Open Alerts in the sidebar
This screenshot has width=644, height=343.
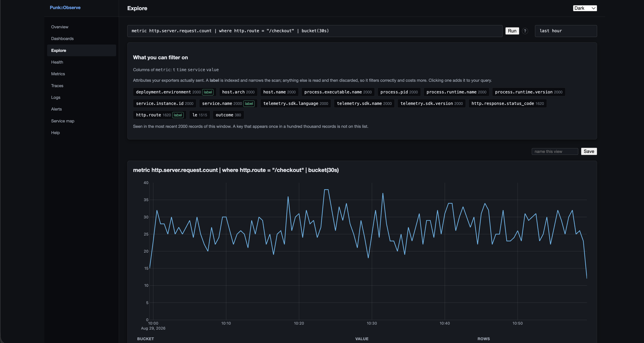click(82, 109)
